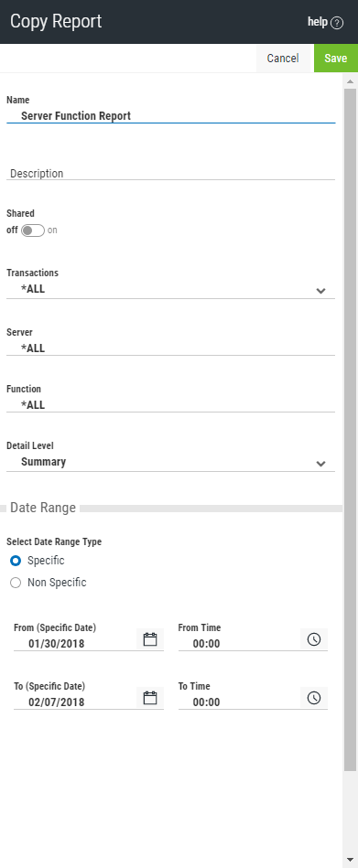This screenshot has width=358, height=868.
Task: Edit the Name field text
Action: 170,115
